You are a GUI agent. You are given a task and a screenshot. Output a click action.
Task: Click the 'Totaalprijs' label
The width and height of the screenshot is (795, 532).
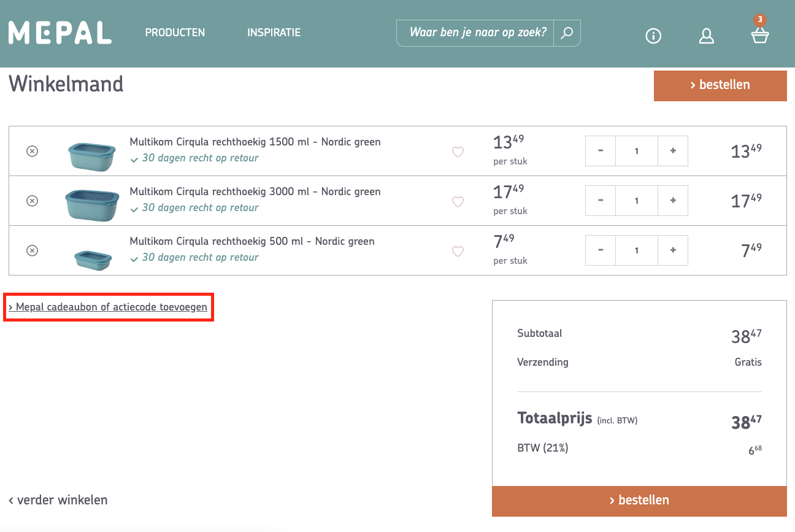tap(555, 418)
